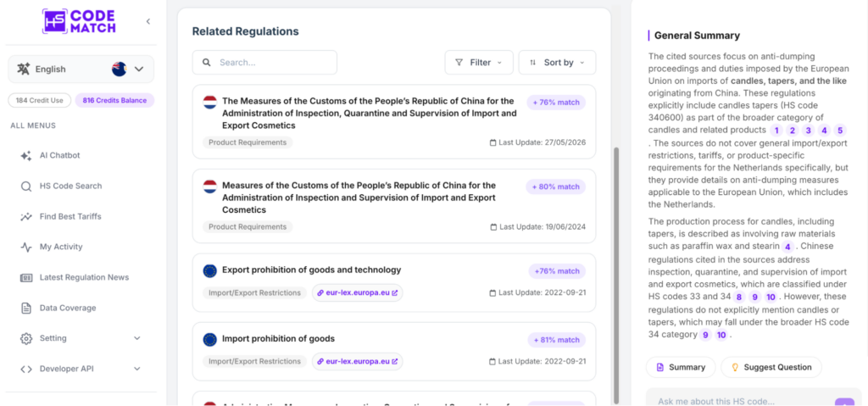Image resolution: width=868 pixels, height=406 pixels.
Task: Click the regulations Search field
Action: tap(264, 63)
